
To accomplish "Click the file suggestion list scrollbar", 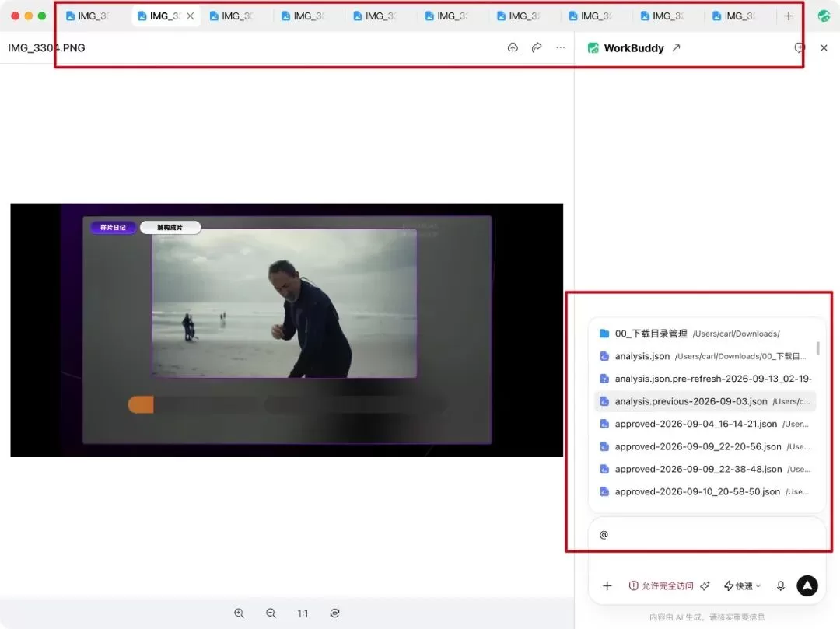I will point(818,348).
